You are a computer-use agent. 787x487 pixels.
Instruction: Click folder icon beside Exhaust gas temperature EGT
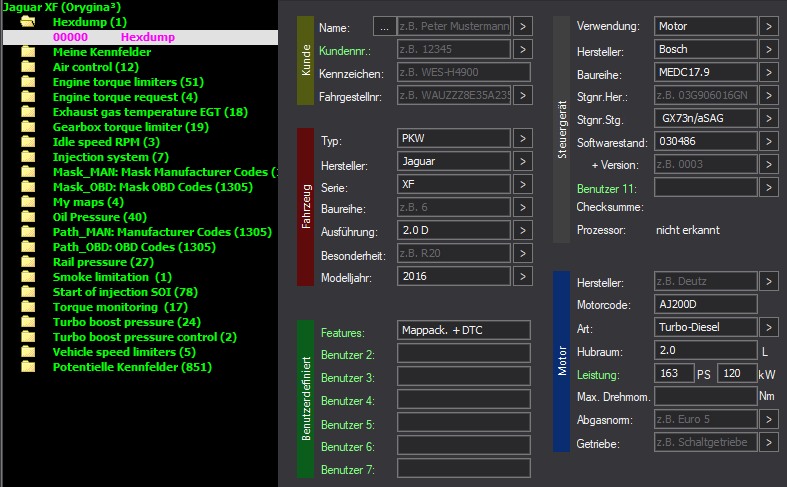click(28, 112)
